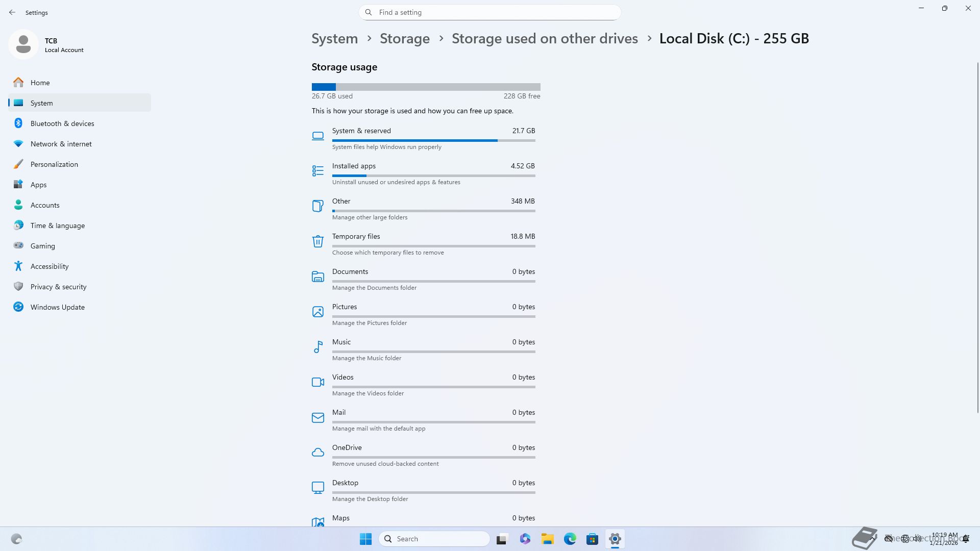The height and width of the screenshot is (551, 980).
Task: Click the back arrow in Settings
Action: pyautogui.click(x=12, y=12)
